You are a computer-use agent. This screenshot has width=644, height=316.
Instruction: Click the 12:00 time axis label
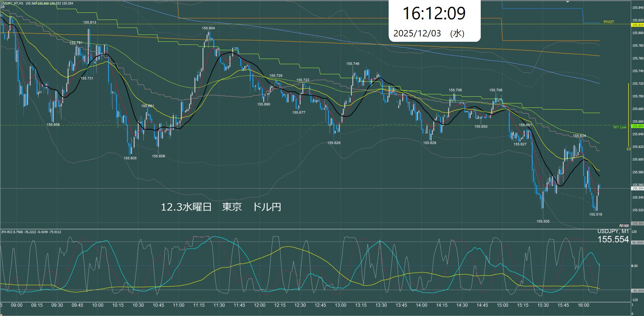pyautogui.click(x=259, y=305)
